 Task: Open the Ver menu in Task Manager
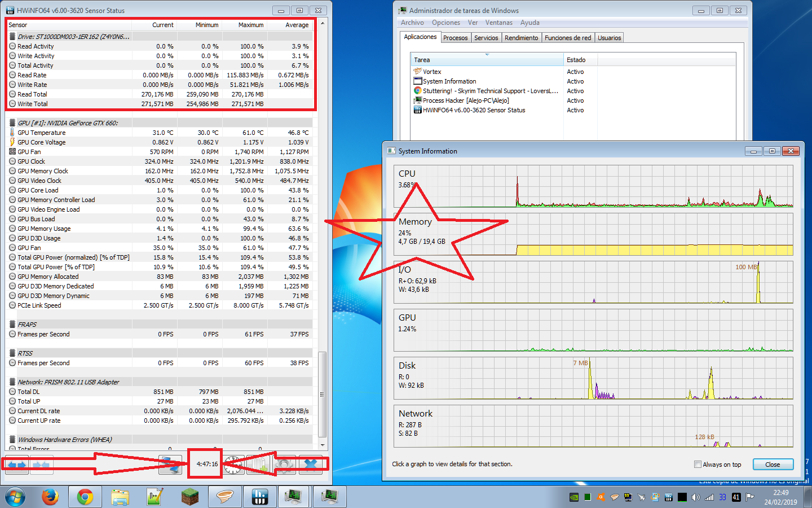[473, 23]
